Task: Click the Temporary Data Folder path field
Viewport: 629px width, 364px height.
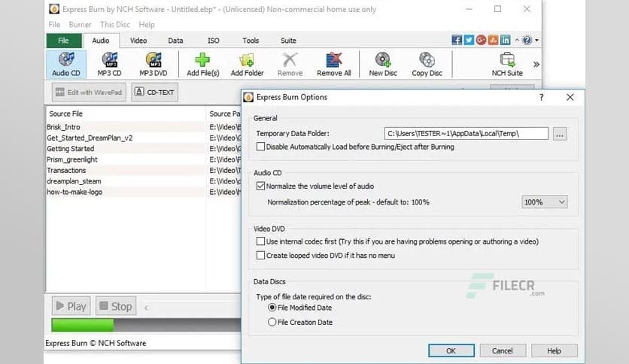Action: (x=466, y=134)
